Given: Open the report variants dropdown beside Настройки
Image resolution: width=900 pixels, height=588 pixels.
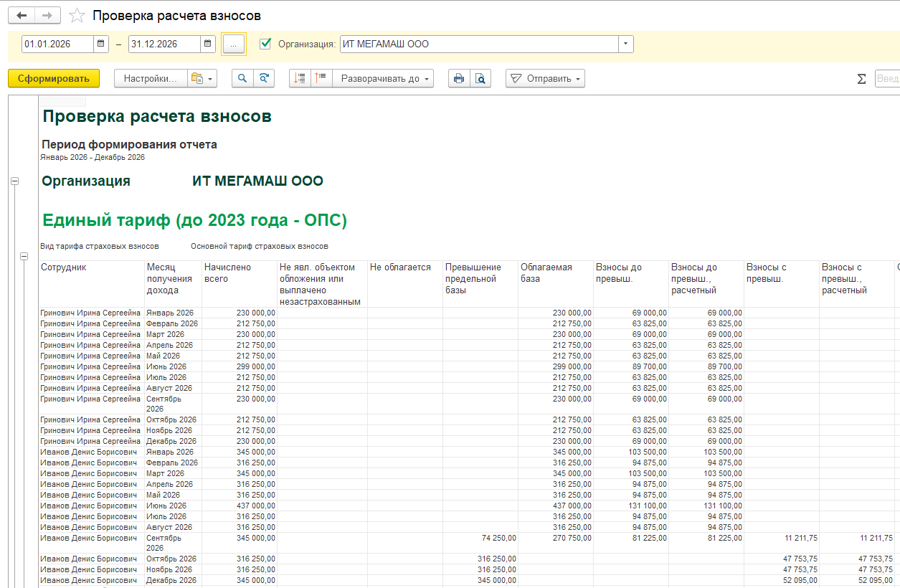Looking at the screenshot, I should pyautogui.click(x=202, y=79).
